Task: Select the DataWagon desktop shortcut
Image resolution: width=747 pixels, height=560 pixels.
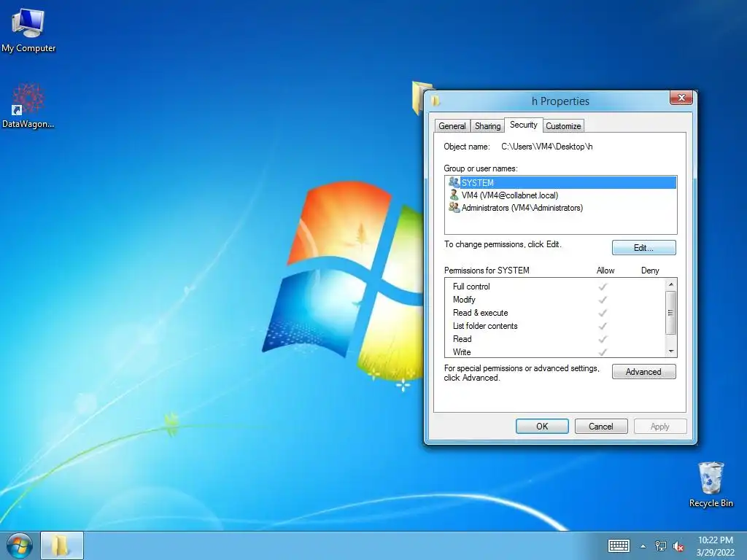Action: coord(28,106)
